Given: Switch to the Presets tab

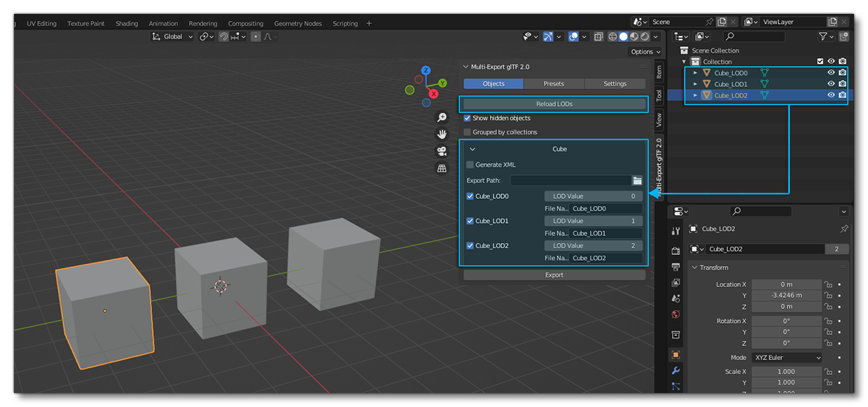Looking at the screenshot, I should coord(554,83).
